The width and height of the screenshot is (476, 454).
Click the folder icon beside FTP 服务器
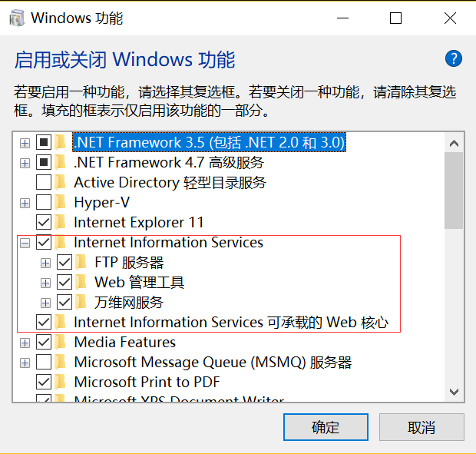(81, 263)
